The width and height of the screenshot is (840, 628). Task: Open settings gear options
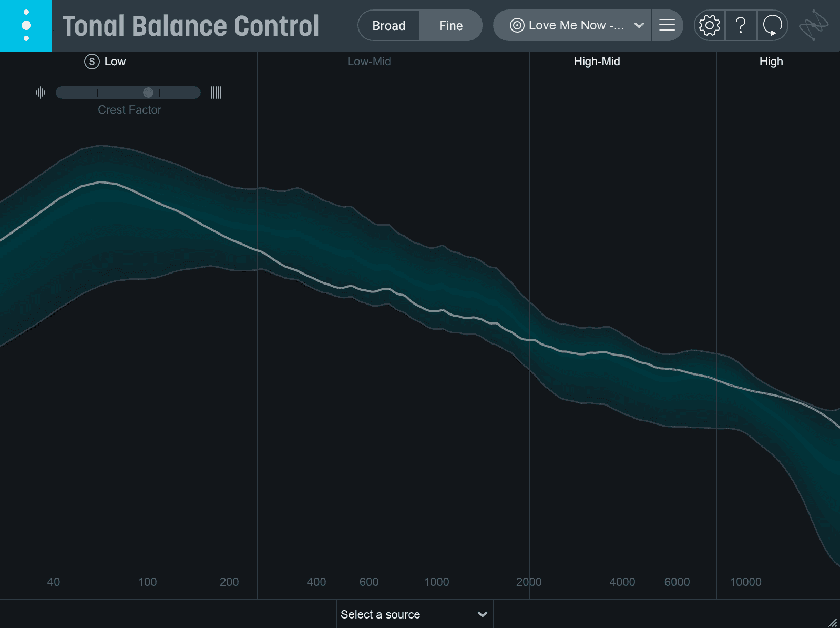[710, 25]
